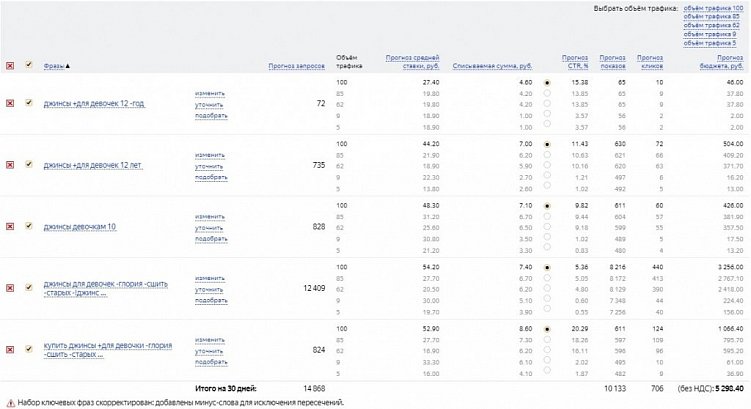Uncheck the "джинсы девочкам 10" row checkbox
The width and height of the screenshot is (751, 409).
tap(29, 226)
